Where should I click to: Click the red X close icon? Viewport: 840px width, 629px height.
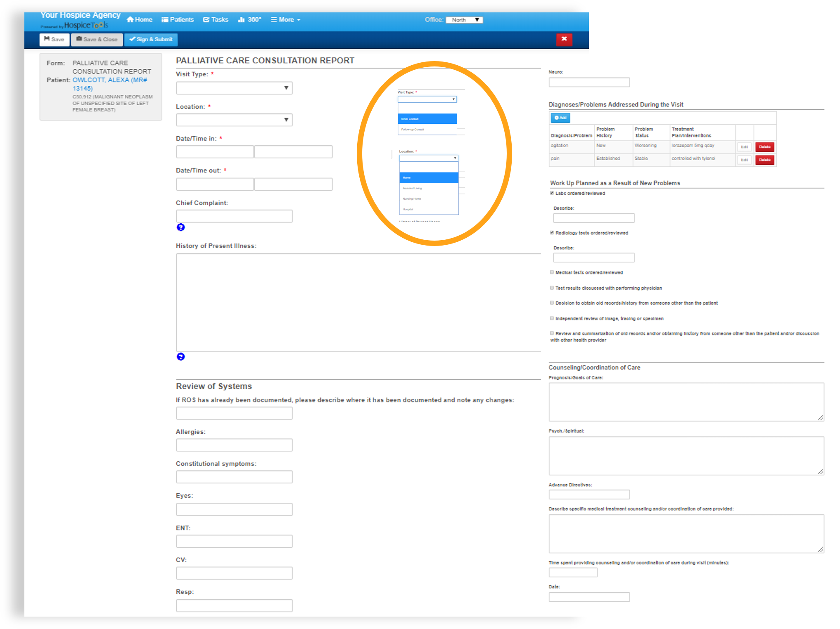coord(564,39)
